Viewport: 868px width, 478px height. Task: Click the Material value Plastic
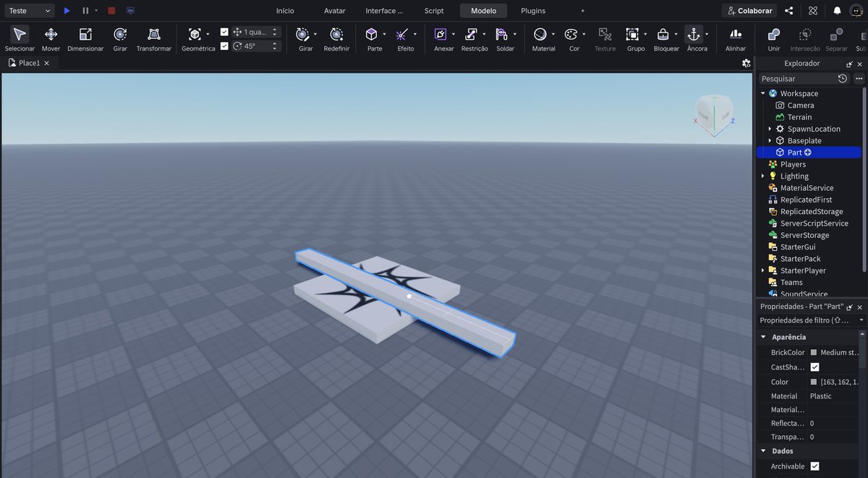click(x=820, y=396)
